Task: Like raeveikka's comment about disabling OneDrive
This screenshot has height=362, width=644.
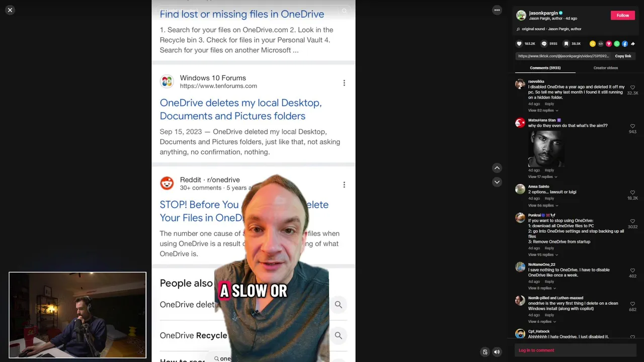Action: 632,87
